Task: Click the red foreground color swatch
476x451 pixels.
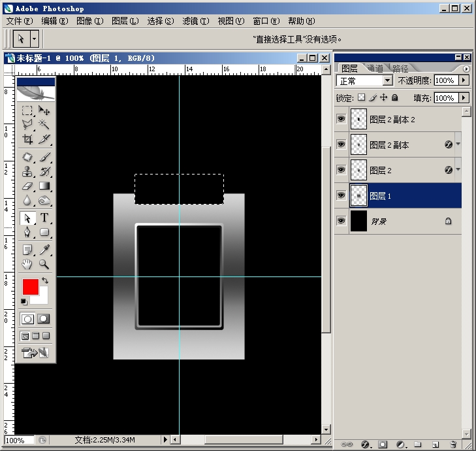Action: click(x=30, y=287)
